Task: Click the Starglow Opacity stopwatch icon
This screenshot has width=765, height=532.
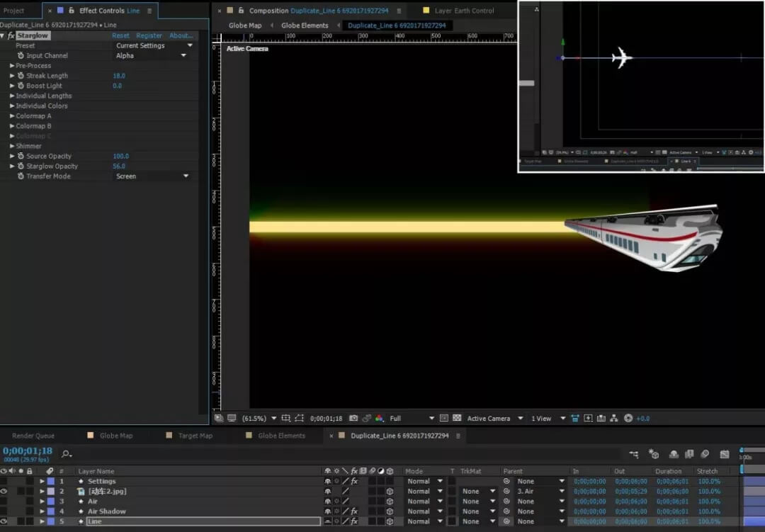Action: 21,166
